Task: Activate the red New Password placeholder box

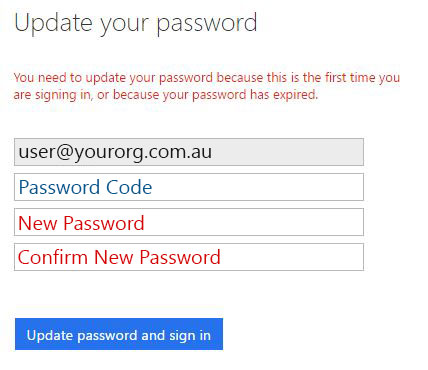Action: (189, 222)
